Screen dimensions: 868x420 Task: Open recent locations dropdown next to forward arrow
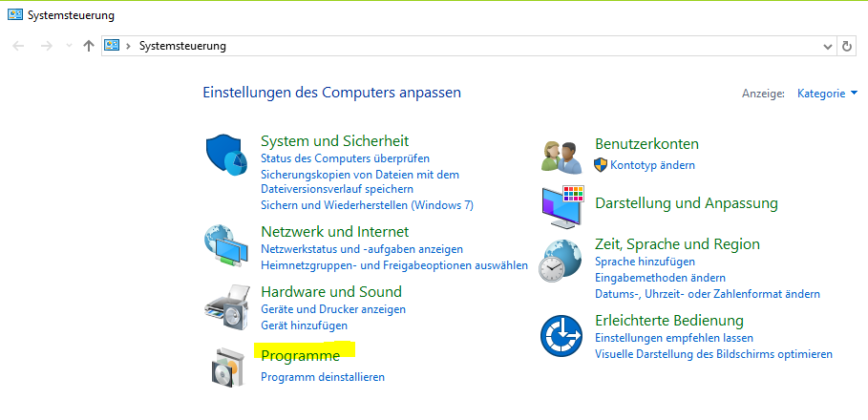(69, 46)
